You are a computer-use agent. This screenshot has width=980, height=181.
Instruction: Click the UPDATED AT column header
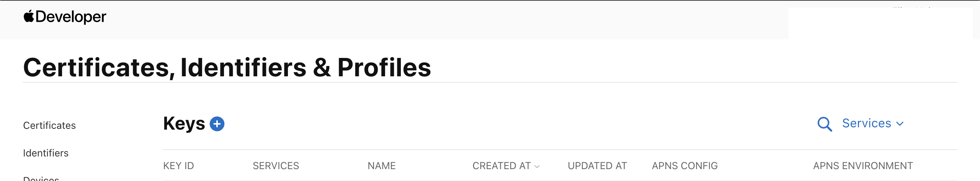(x=597, y=166)
